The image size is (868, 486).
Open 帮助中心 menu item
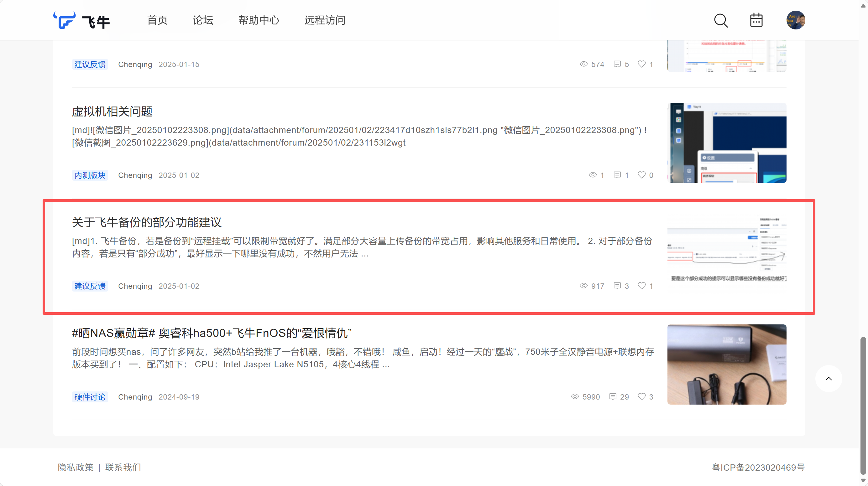click(x=259, y=20)
